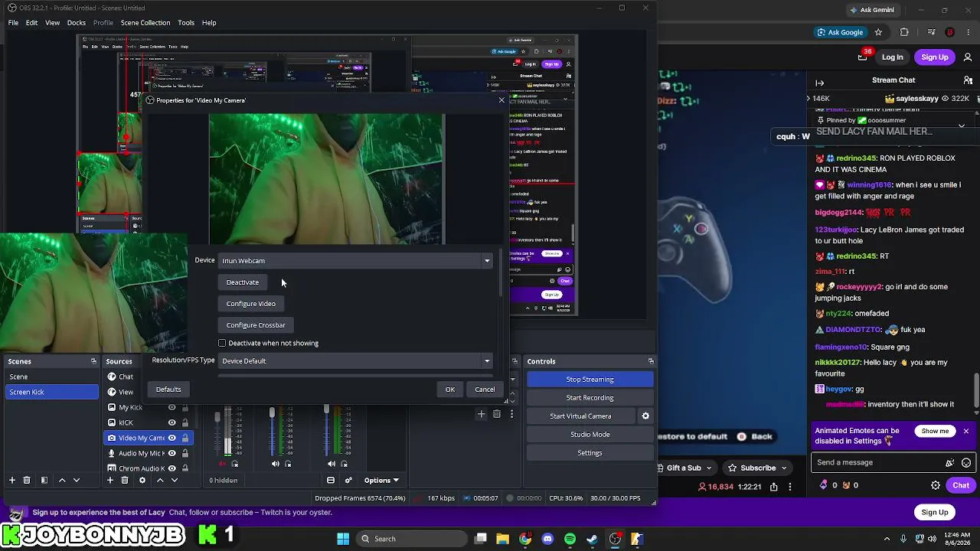Image resolution: width=980 pixels, height=551 pixels.
Task: Open audio mixer Options dropdown
Action: point(381,481)
